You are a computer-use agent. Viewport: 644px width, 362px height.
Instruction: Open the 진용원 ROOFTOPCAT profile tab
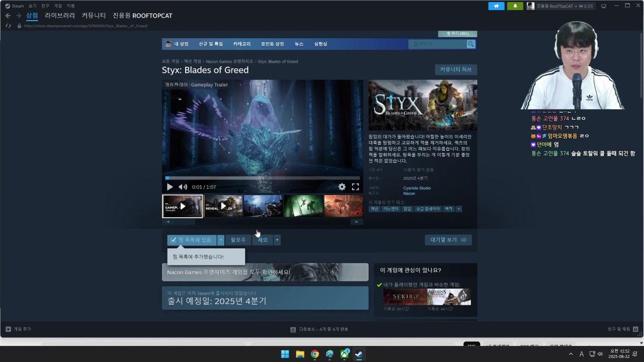pos(142,16)
